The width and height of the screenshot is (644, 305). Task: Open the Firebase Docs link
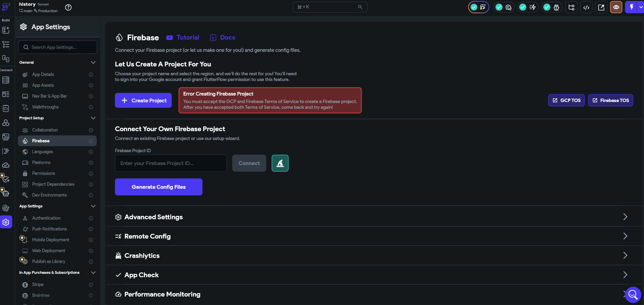222,38
